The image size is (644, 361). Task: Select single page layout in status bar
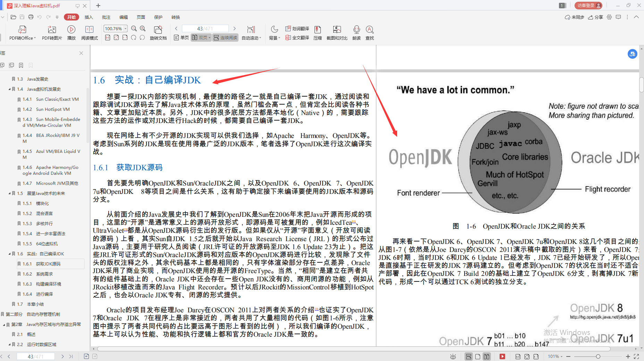(x=478, y=356)
